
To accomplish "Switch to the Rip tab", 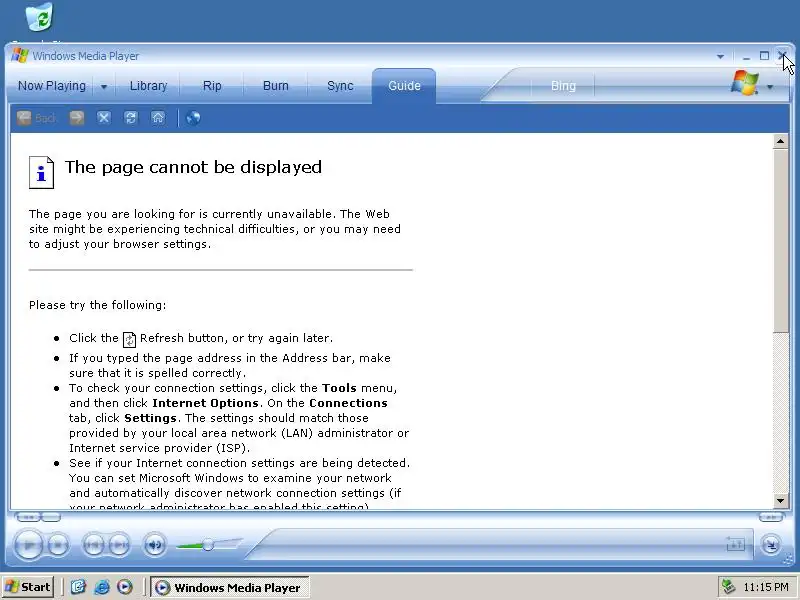I will [x=212, y=86].
